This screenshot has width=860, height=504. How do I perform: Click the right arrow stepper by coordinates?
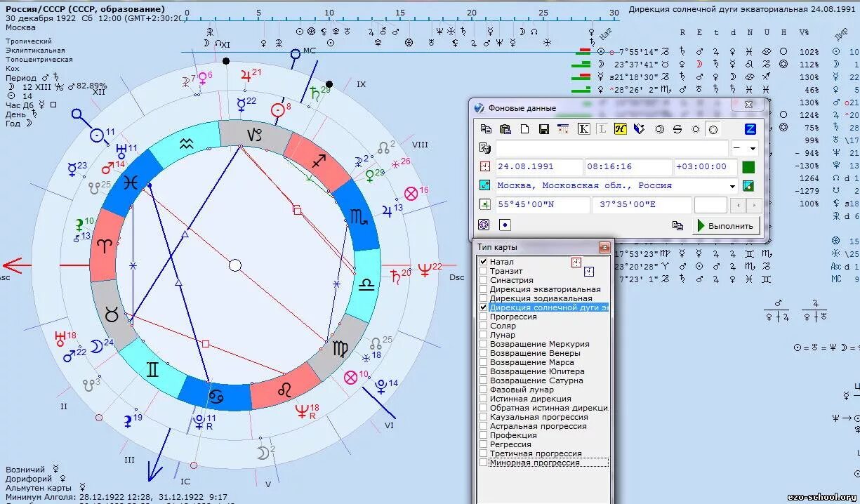(x=754, y=205)
